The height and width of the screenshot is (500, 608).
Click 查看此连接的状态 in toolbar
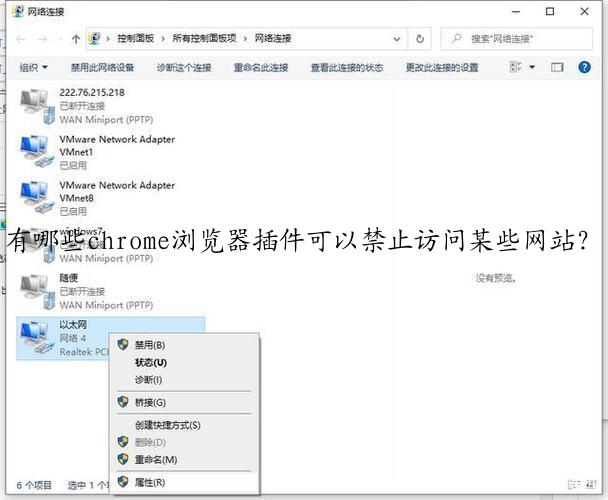[x=347, y=67]
